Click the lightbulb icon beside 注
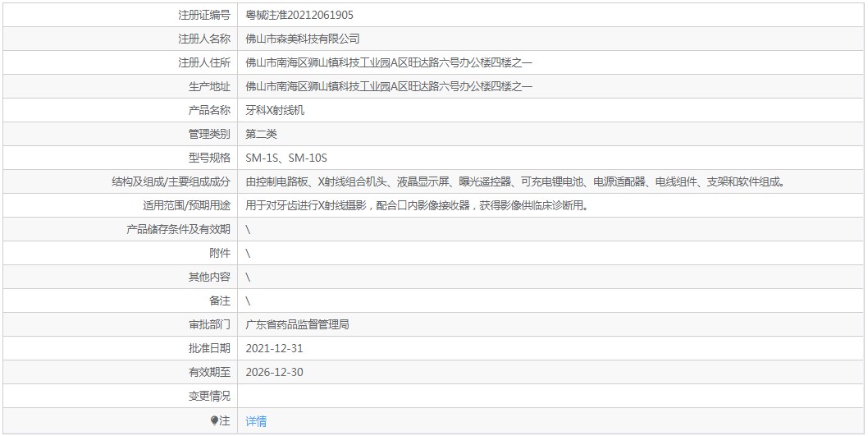The width and height of the screenshot is (868, 436). pos(215,421)
